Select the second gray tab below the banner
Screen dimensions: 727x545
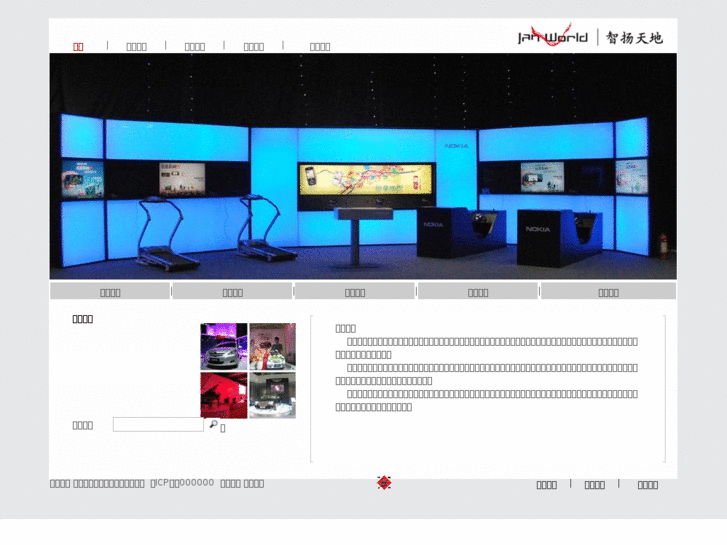coord(233,291)
